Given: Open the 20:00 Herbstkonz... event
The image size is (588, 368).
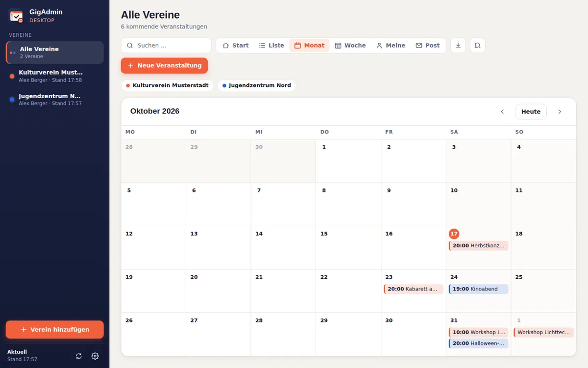Looking at the screenshot, I should [478, 245].
